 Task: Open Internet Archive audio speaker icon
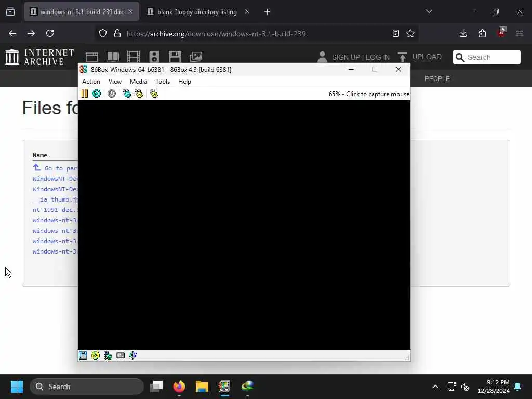(154, 57)
